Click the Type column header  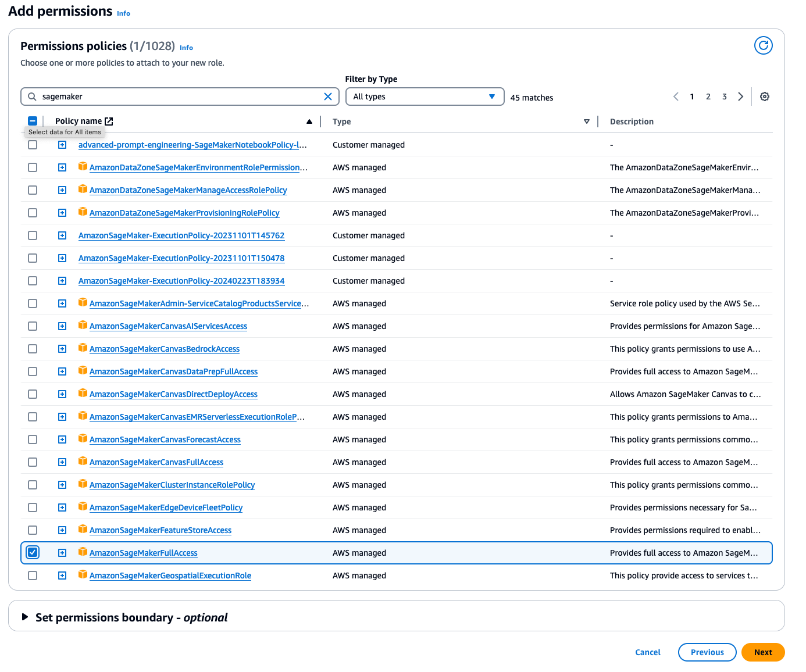pos(341,121)
